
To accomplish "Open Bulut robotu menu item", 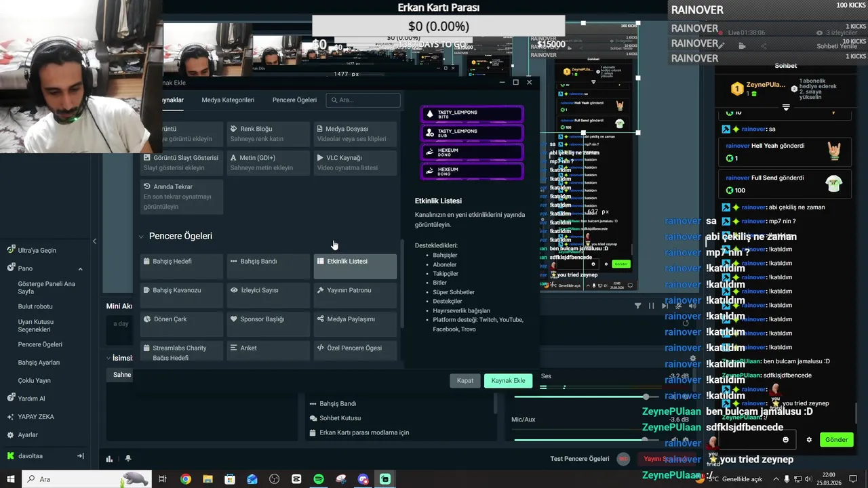I will (x=35, y=306).
